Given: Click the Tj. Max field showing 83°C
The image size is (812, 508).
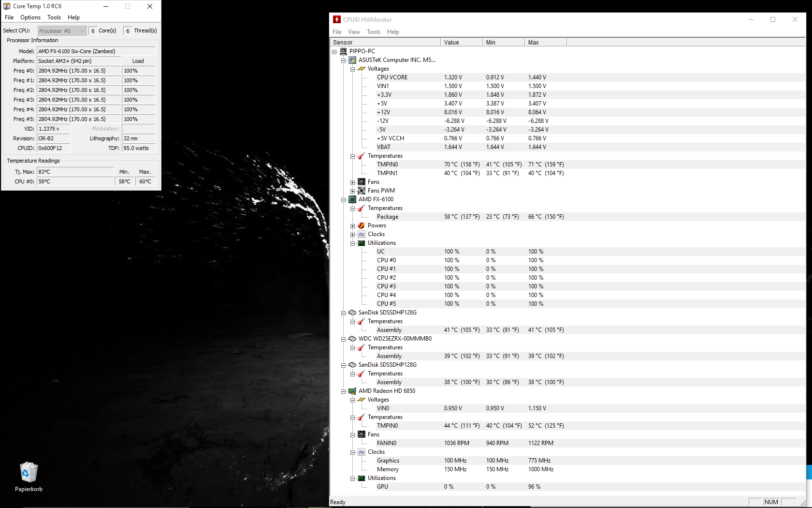Looking at the screenshot, I should coord(75,172).
